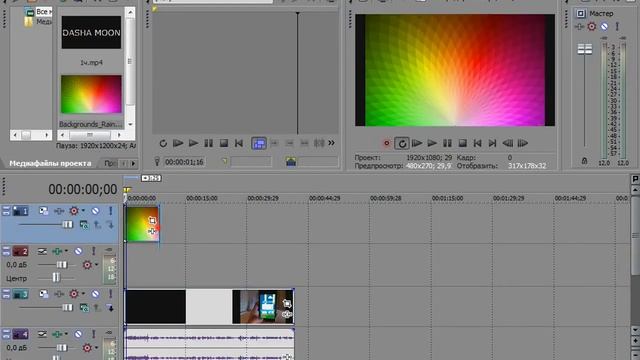Open Event FX on track 3 phone clip
This screenshot has height=360, width=640.
point(287,314)
